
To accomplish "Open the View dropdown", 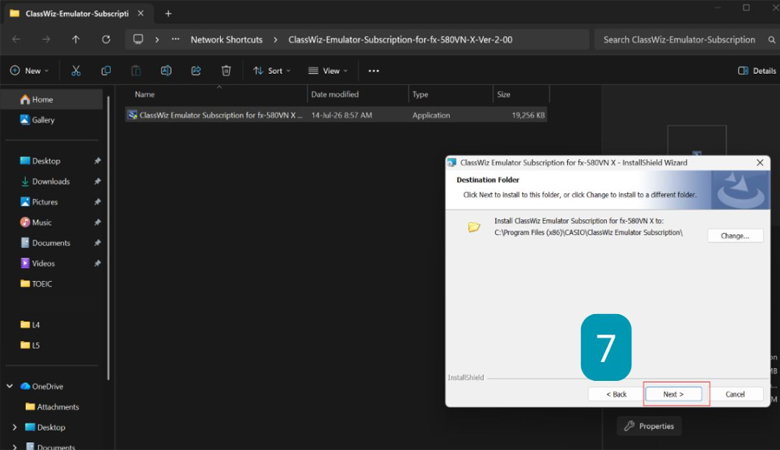I will click(x=328, y=71).
